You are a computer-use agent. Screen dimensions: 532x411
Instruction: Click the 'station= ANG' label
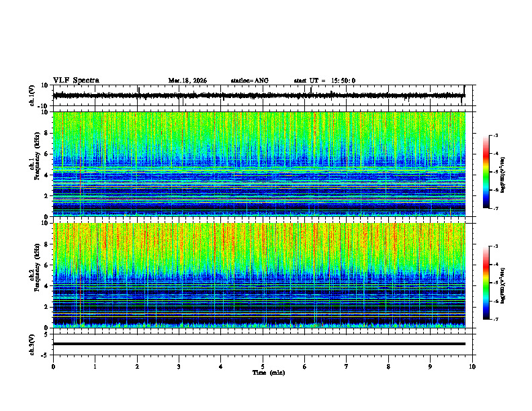[249, 81]
